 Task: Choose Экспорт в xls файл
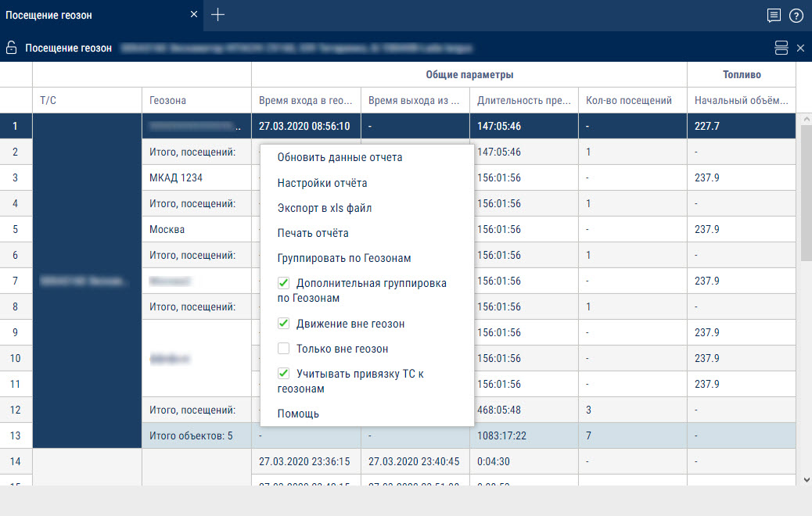325,208
